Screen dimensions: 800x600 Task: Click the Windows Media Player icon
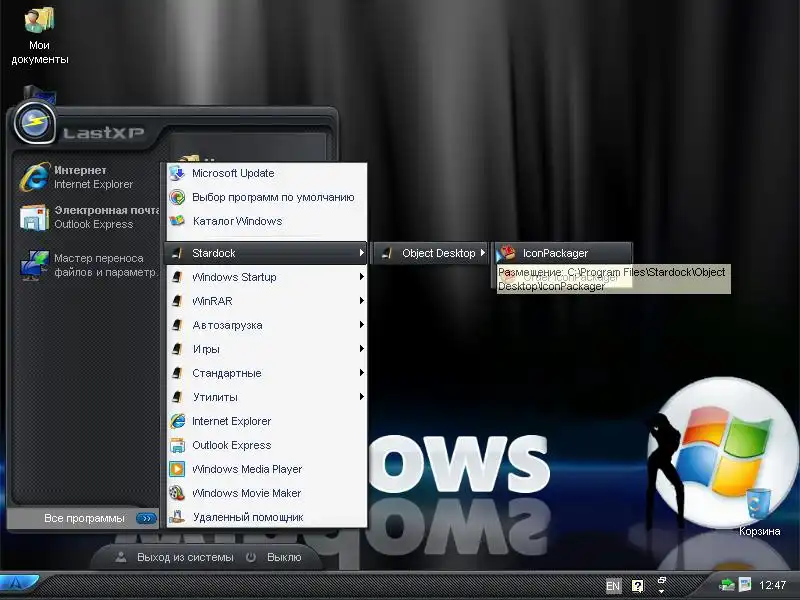[x=177, y=469]
